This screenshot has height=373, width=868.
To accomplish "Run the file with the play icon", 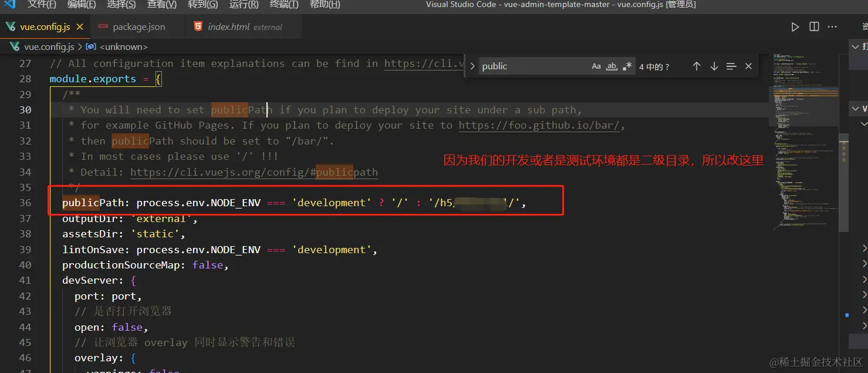I will (795, 27).
